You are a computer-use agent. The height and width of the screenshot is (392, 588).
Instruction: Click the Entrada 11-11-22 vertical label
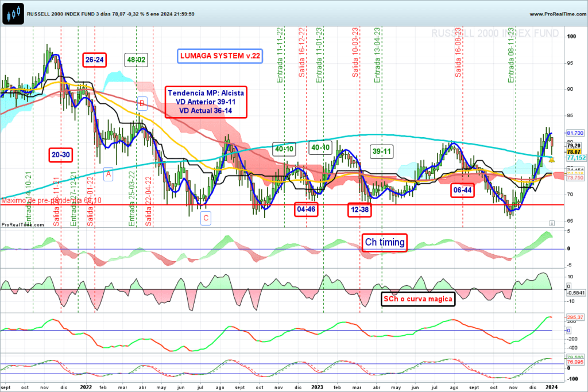point(280,55)
